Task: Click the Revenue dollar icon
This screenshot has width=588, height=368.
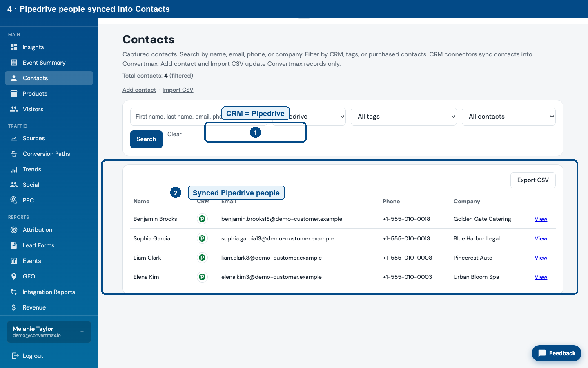Action: [14, 307]
